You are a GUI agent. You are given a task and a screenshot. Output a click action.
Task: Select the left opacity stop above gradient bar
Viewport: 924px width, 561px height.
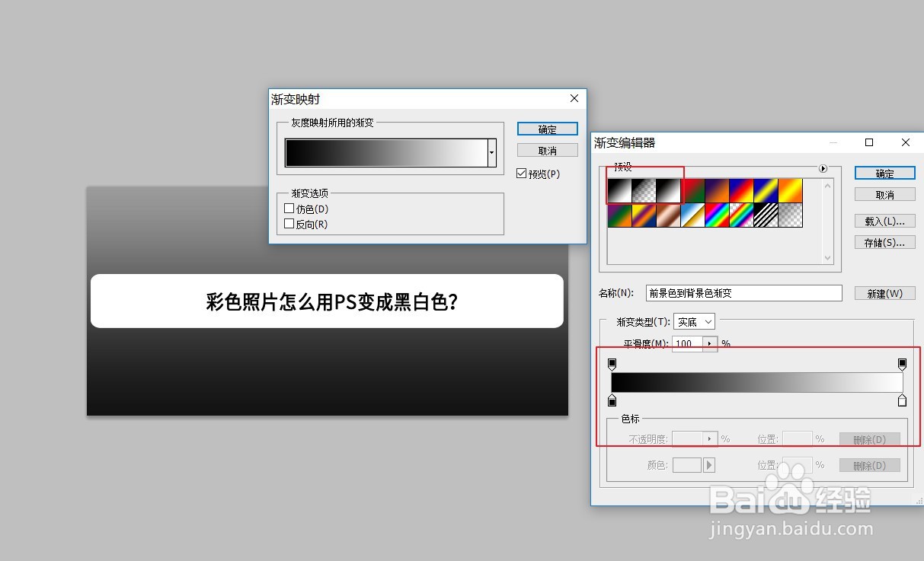point(612,365)
